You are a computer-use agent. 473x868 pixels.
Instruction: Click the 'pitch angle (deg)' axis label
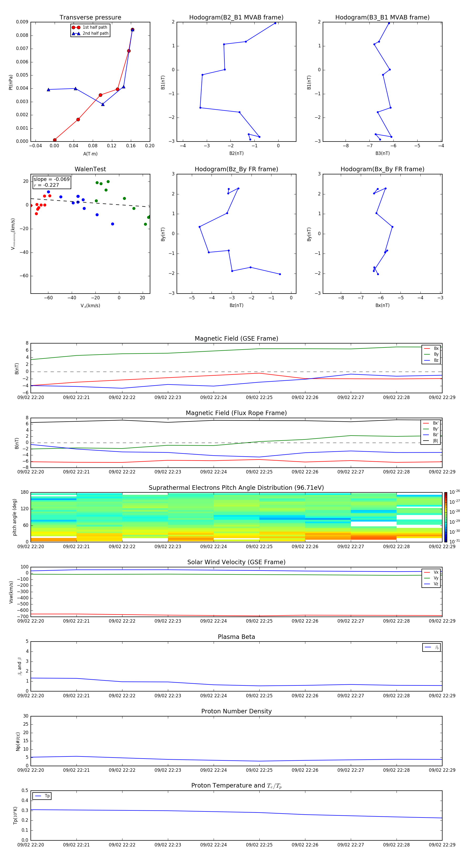point(14,517)
